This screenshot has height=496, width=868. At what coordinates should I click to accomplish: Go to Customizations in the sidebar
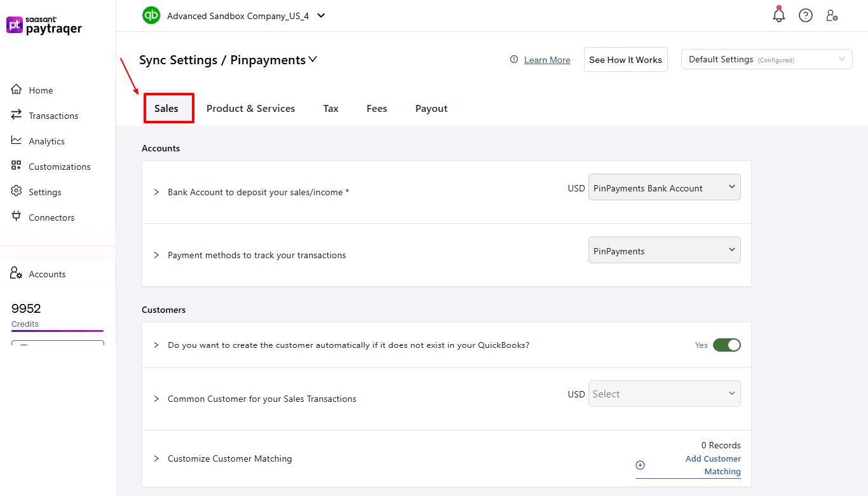59,166
